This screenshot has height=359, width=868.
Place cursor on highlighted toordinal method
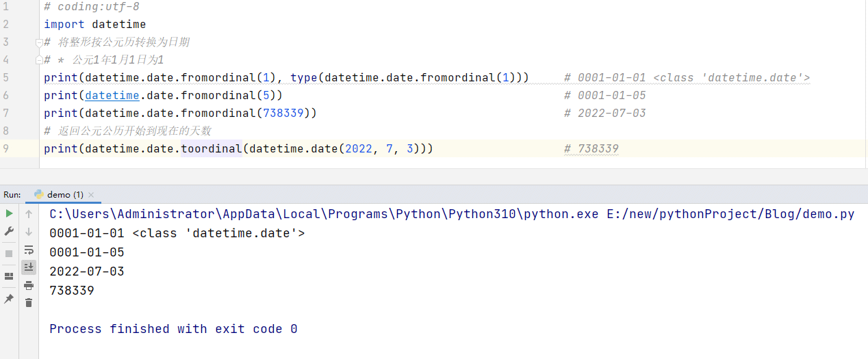[x=212, y=148]
